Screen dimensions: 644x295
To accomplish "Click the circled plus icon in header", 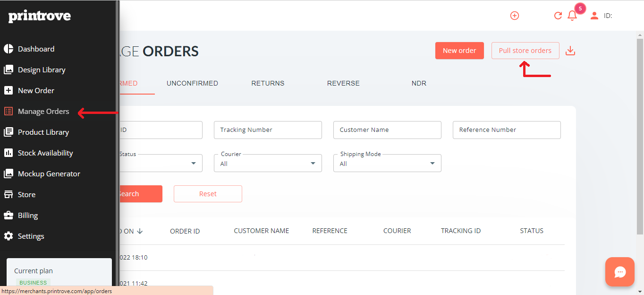I will click(x=515, y=16).
